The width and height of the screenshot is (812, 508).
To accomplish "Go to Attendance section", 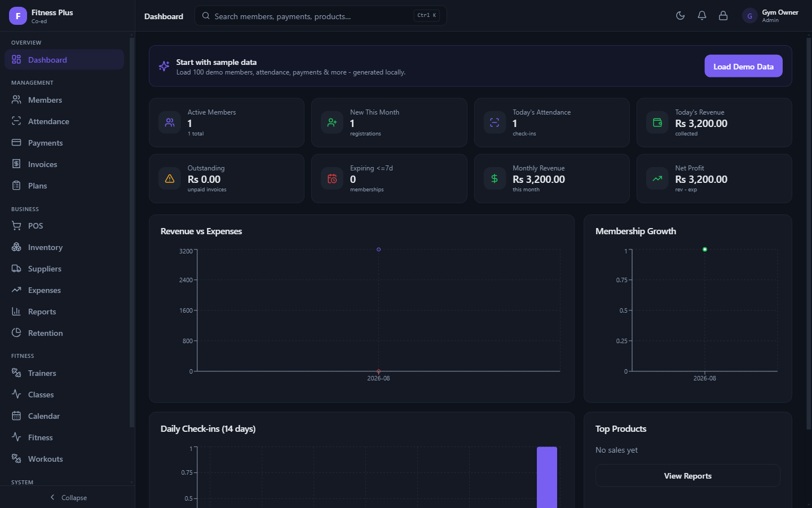I will [x=64, y=121].
